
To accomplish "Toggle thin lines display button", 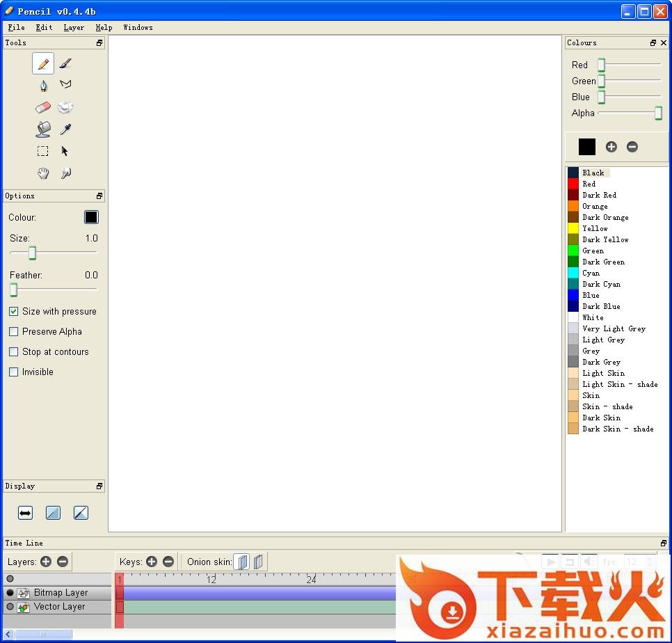I will pyautogui.click(x=53, y=513).
